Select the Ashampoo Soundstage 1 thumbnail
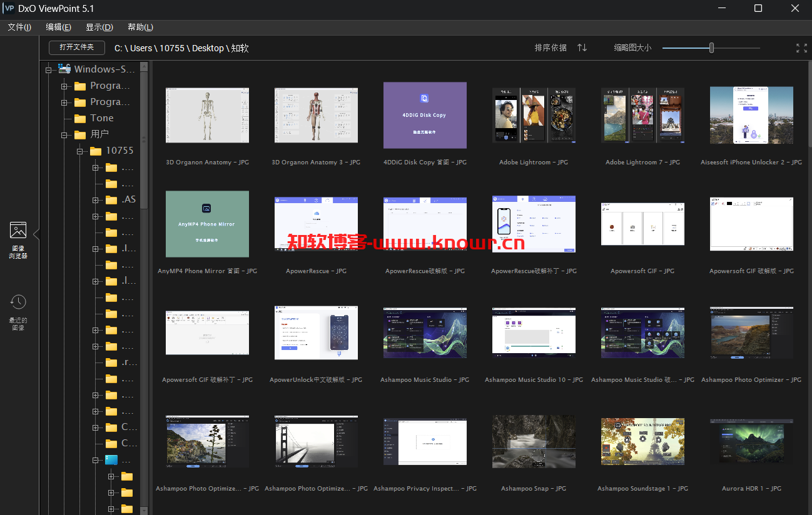This screenshot has width=812, height=515. [x=642, y=441]
